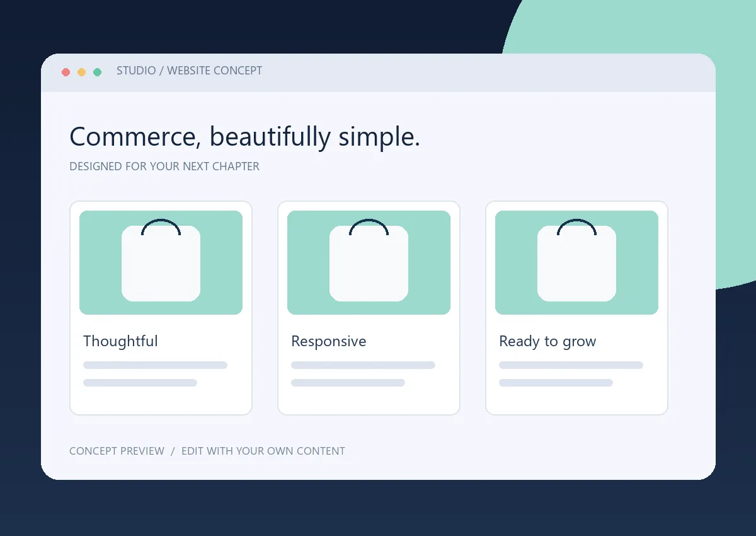Click the STUDIO / WEBSITE CONCEPT title text
756x536 pixels.
189,71
